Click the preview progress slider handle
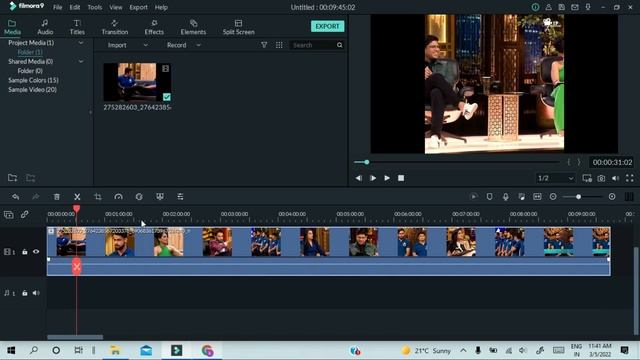 [x=367, y=162]
